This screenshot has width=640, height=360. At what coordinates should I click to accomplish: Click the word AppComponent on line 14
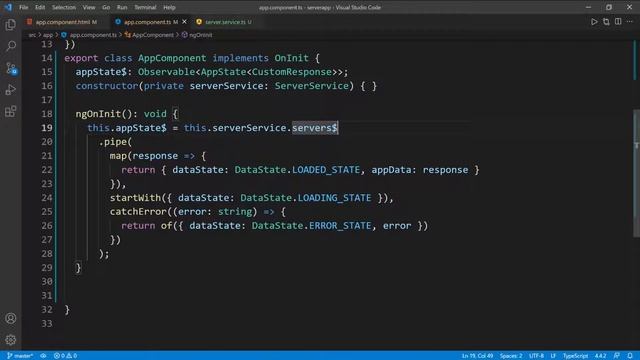coord(172,58)
